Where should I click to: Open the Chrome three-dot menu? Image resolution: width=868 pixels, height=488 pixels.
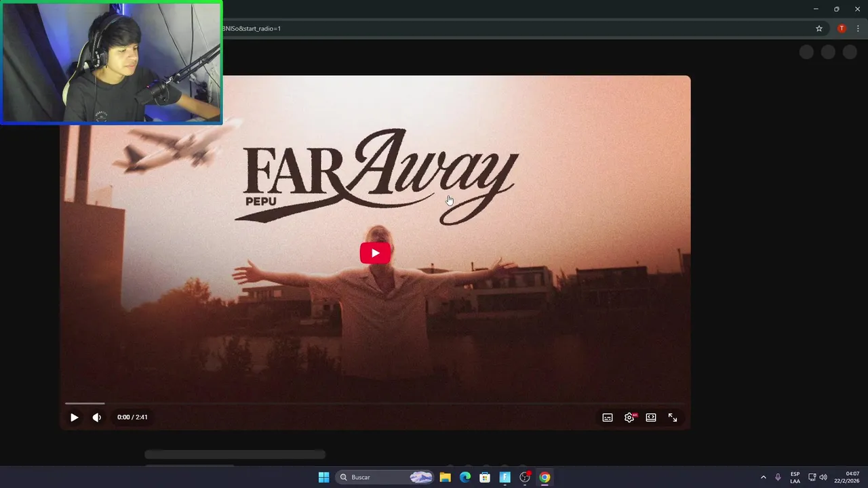click(x=858, y=28)
